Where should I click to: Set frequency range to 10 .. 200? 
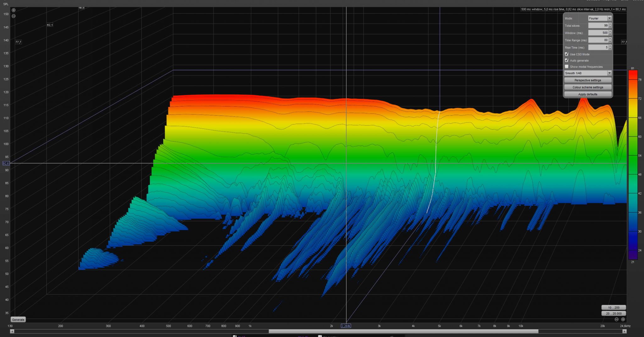tap(613, 307)
